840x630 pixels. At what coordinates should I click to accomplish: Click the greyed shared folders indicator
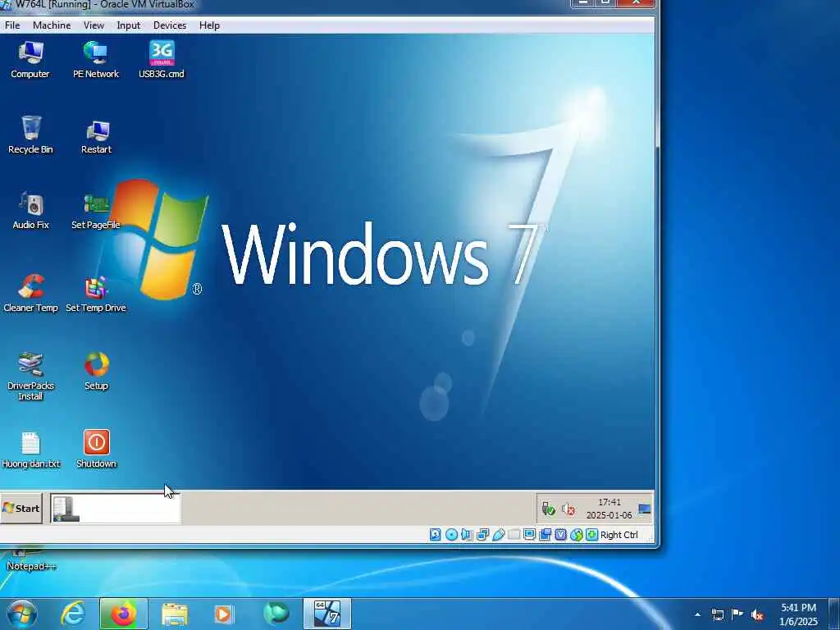(x=514, y=535)
